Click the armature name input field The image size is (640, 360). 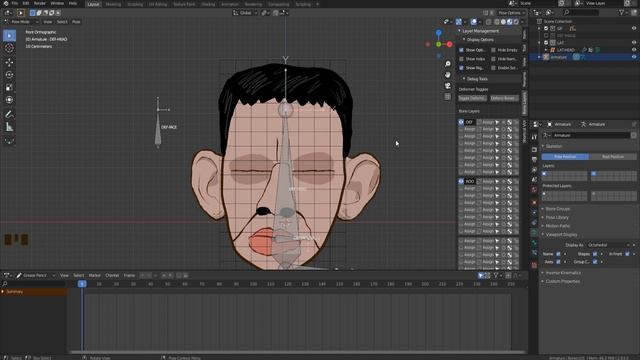(x=590, y=135)
